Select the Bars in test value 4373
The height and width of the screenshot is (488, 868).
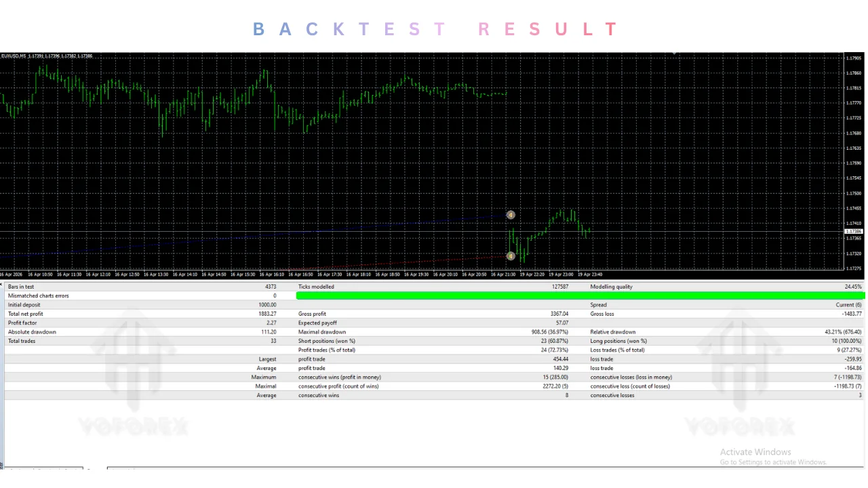point(270,287)
